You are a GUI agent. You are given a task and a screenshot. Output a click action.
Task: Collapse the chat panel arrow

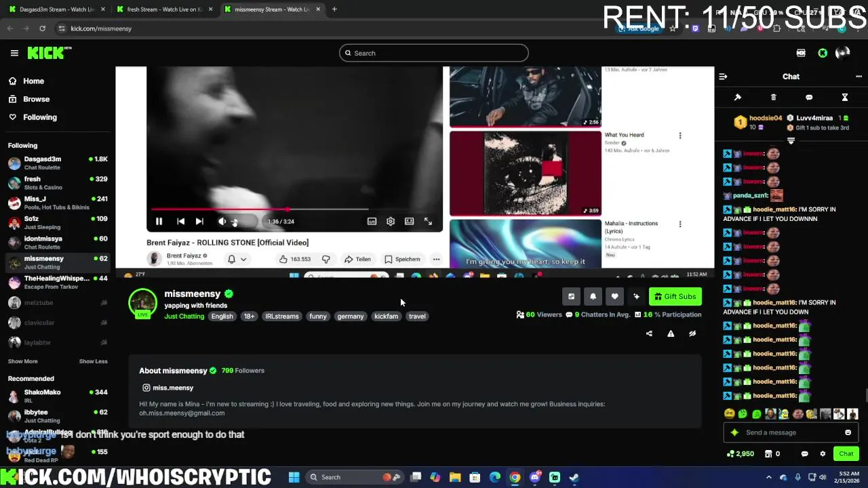(723, 77)
